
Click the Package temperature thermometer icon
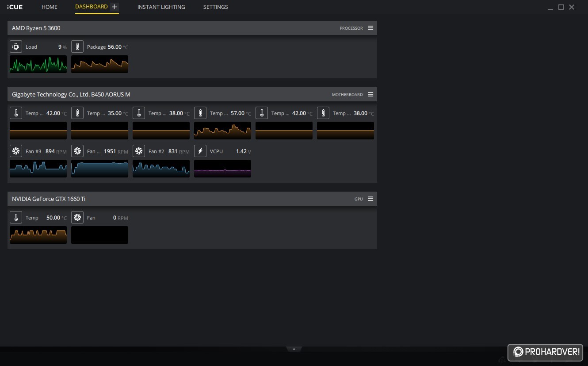(x=77, y=47)
